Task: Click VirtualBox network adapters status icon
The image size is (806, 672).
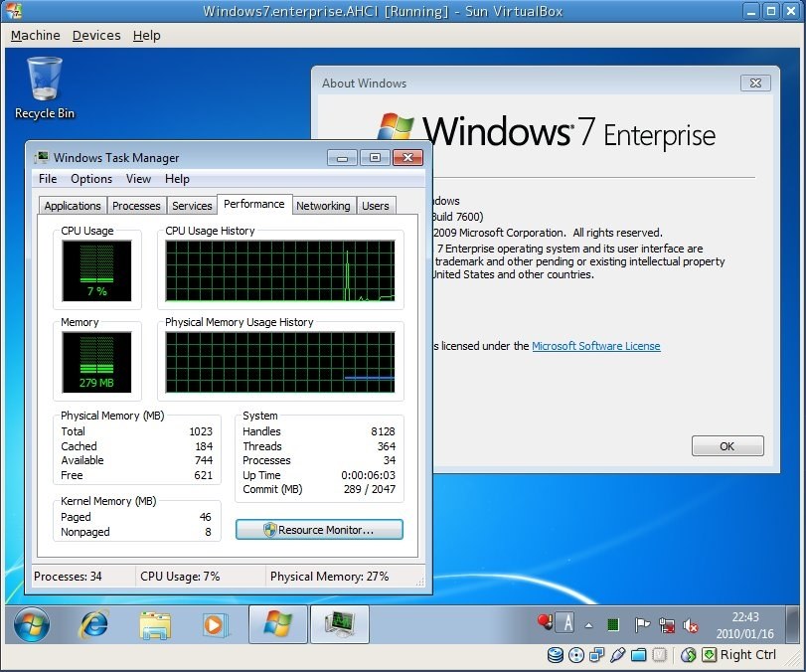Action: point(596,655)
